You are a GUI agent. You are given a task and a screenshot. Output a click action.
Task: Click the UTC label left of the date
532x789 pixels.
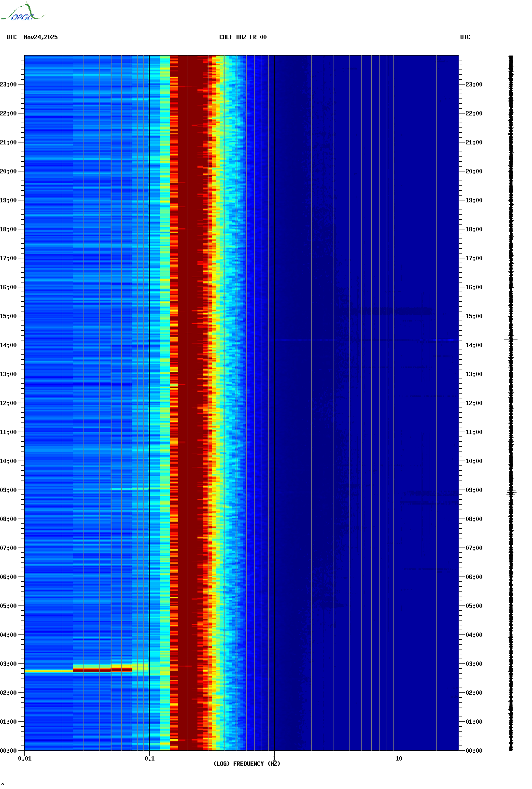12,37
